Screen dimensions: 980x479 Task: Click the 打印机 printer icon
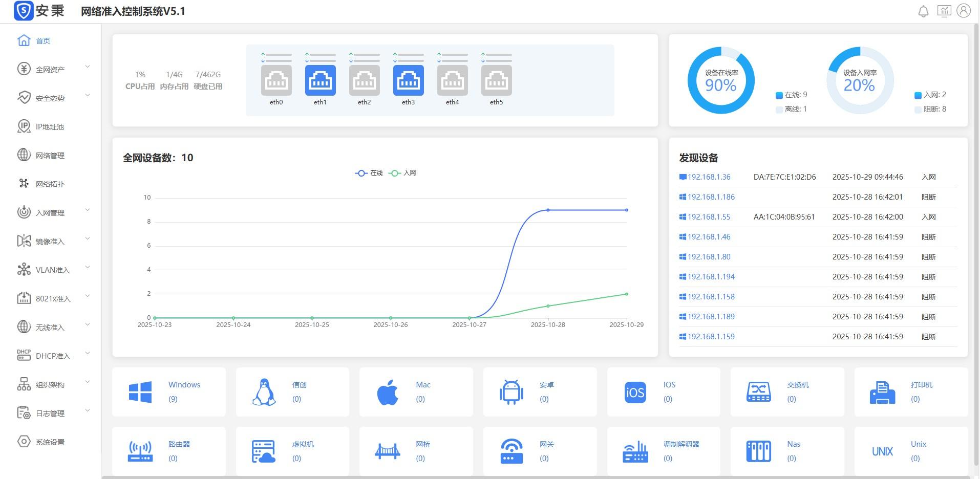883,393
